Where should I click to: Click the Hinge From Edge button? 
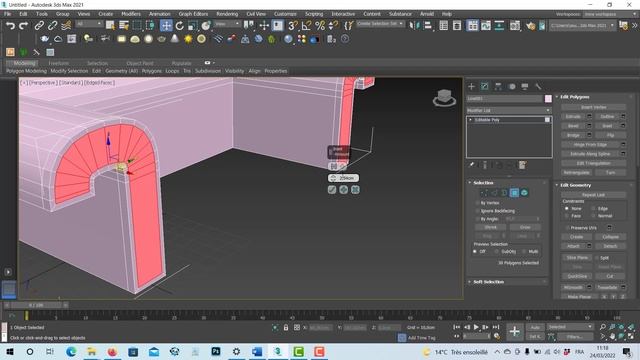590,144
